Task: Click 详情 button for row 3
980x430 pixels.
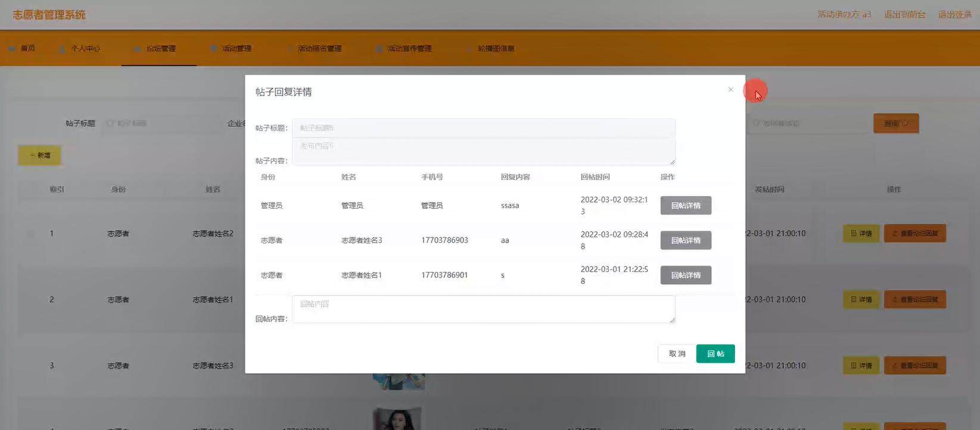Action: coord(861,365)
